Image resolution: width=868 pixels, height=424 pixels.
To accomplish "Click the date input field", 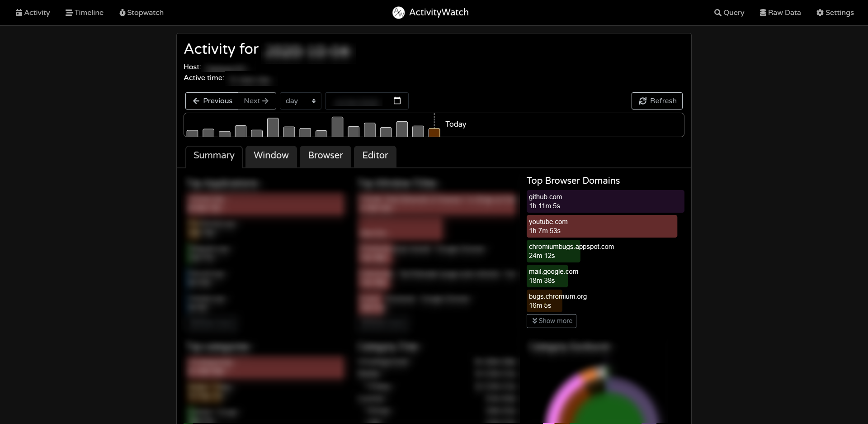I will click(x=367, y=101).
